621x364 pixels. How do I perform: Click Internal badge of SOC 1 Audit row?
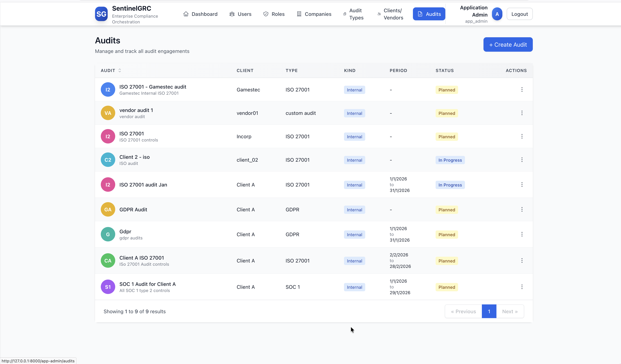coord(354,287)
